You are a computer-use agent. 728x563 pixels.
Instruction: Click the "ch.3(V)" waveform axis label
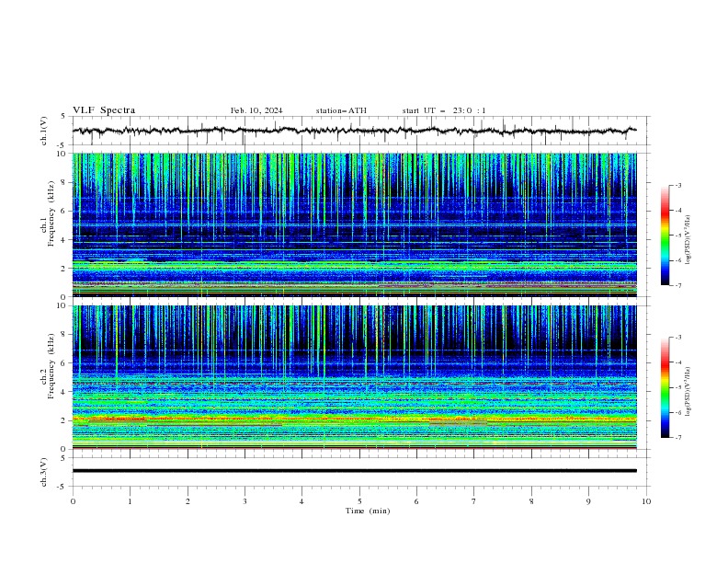[x=44, y=472]
